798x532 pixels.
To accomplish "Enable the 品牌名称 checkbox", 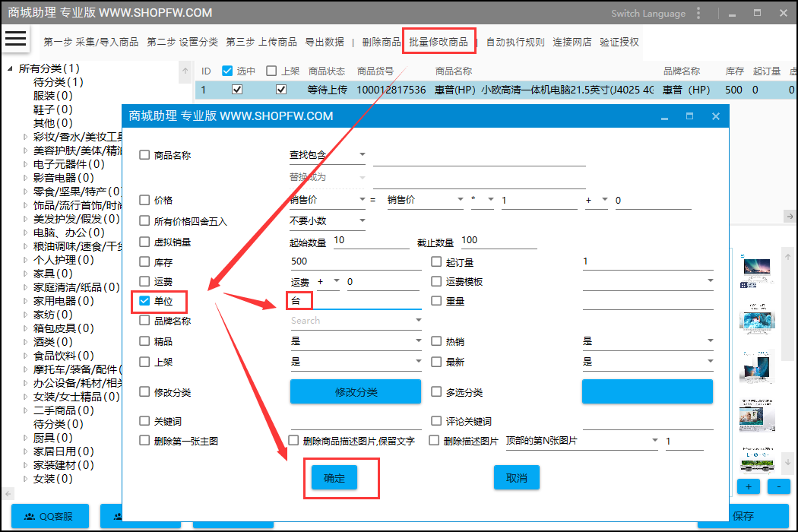I will coord(144,321).
